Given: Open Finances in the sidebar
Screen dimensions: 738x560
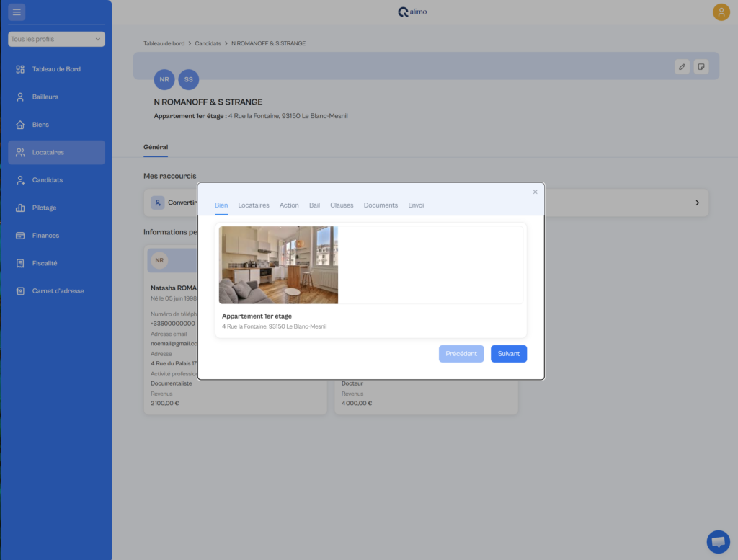Looking at the screenshot, I should click(56, 235).
